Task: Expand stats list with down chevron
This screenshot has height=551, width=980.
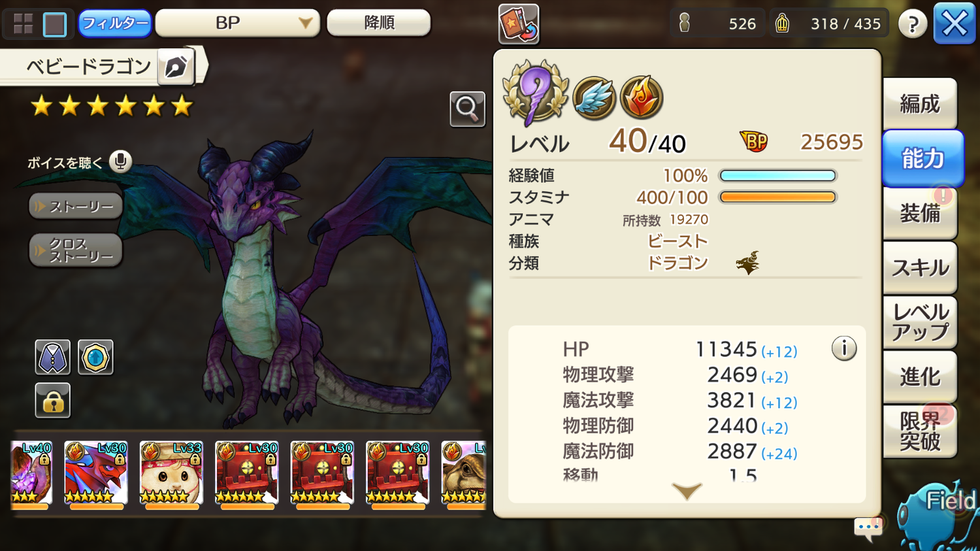Action: pos(687,492)
